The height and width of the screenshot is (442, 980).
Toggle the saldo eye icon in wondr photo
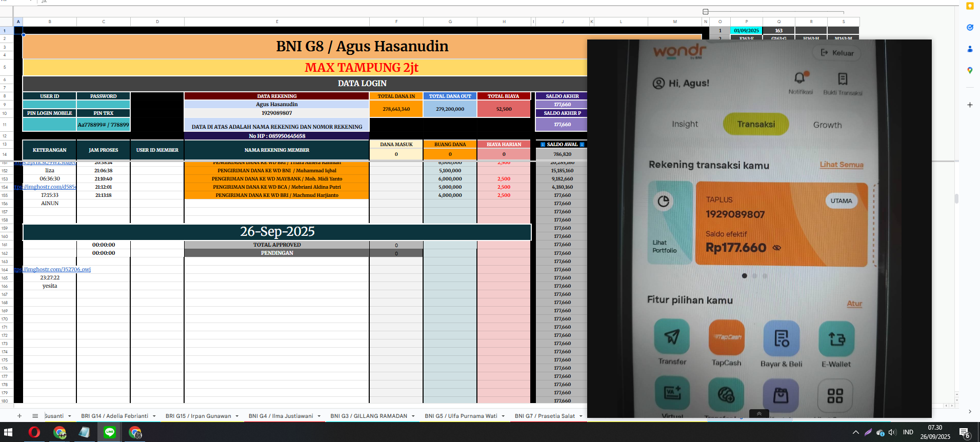(777, 248)
